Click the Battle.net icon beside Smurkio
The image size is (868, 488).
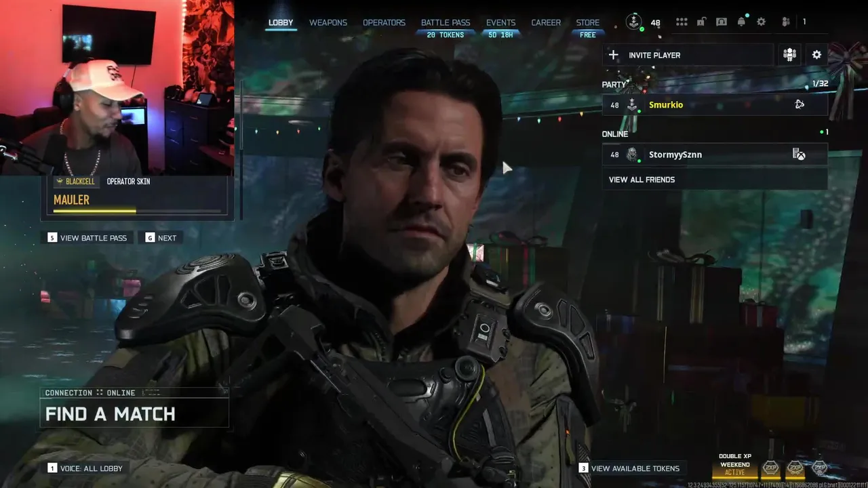800,104
